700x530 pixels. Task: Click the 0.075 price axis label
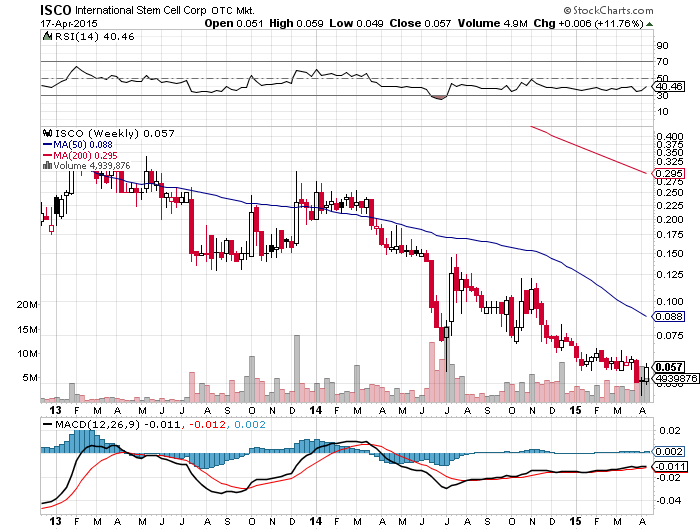670,335
